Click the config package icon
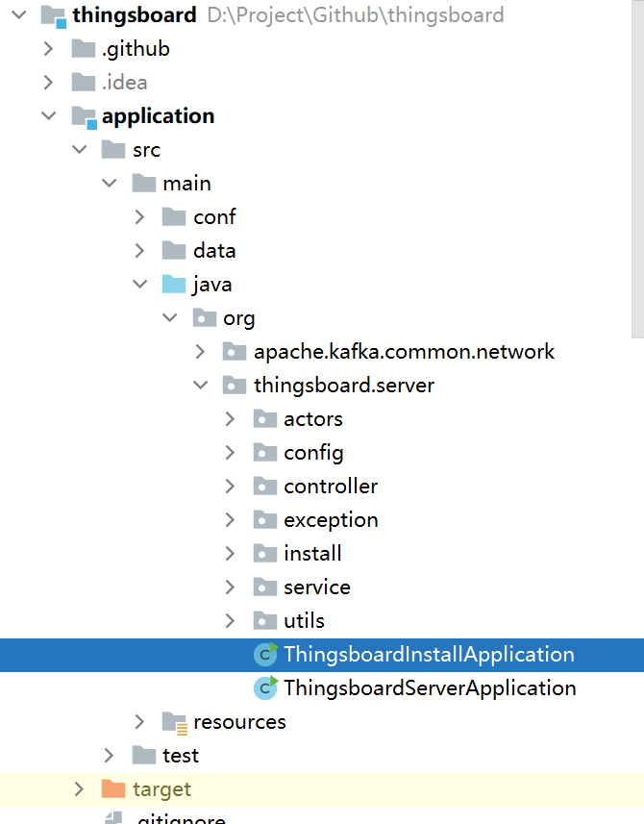The height and width of the screenshot is (824, 644). pos(264,453)
